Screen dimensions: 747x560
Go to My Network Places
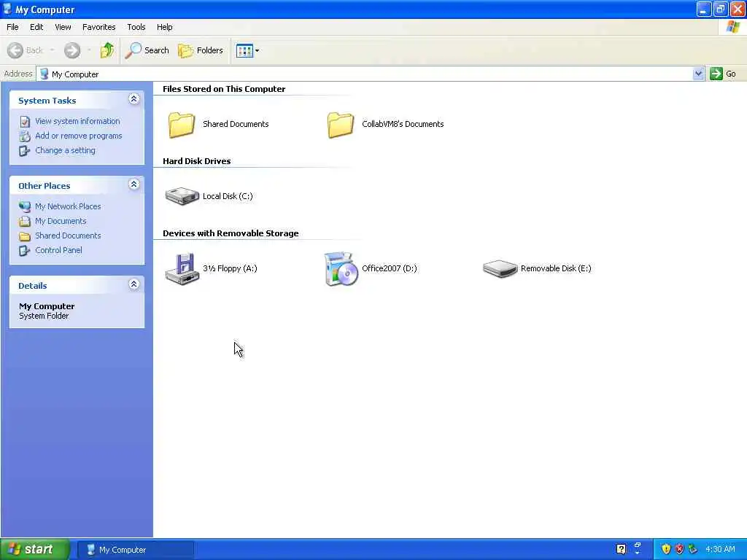click(68, 206)
